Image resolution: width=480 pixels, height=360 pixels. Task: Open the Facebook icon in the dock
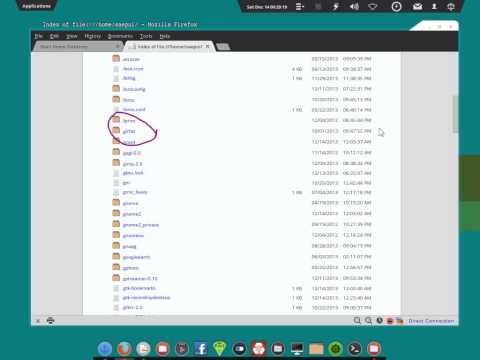(x=201, y=349)
